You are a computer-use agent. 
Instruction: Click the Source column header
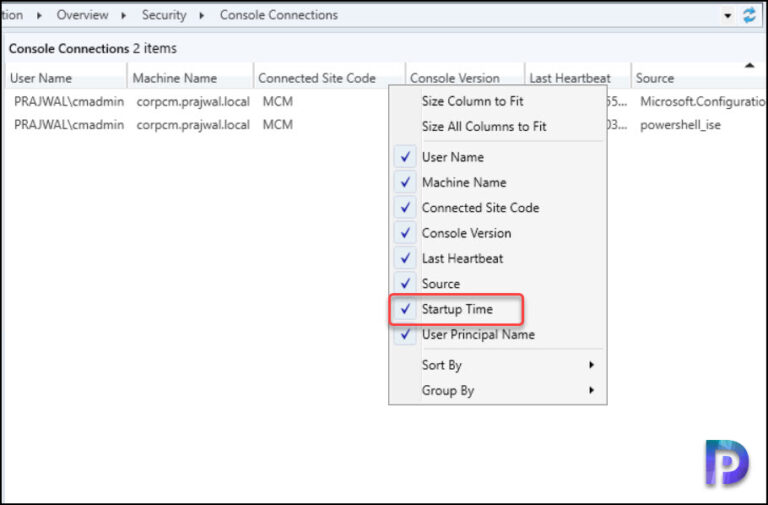(698, 78)
